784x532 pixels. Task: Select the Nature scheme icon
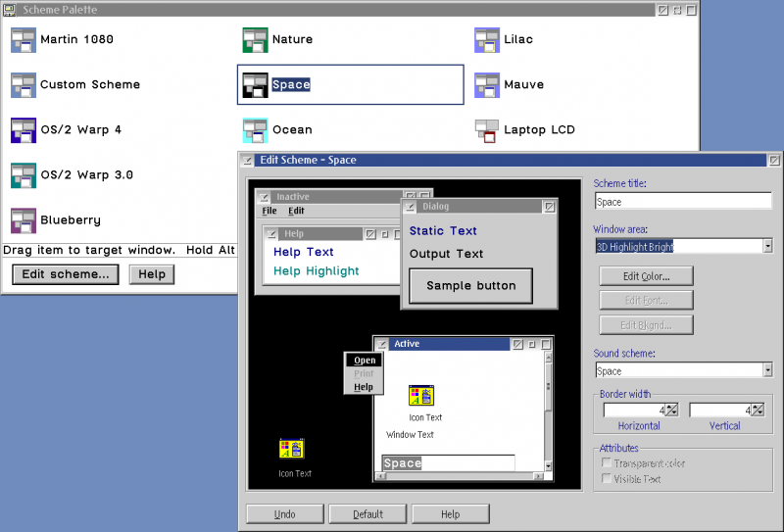coord(255,40)
